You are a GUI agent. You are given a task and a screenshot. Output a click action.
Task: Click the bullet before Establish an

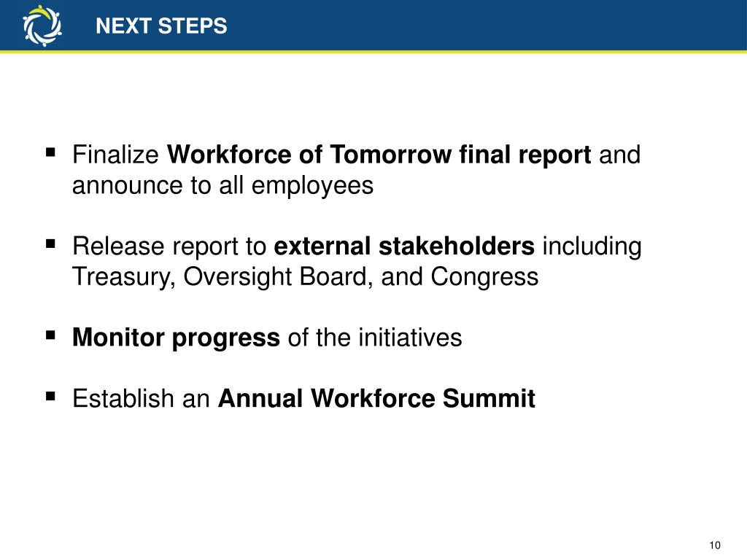pyautogui.click(x=50, y=396)
